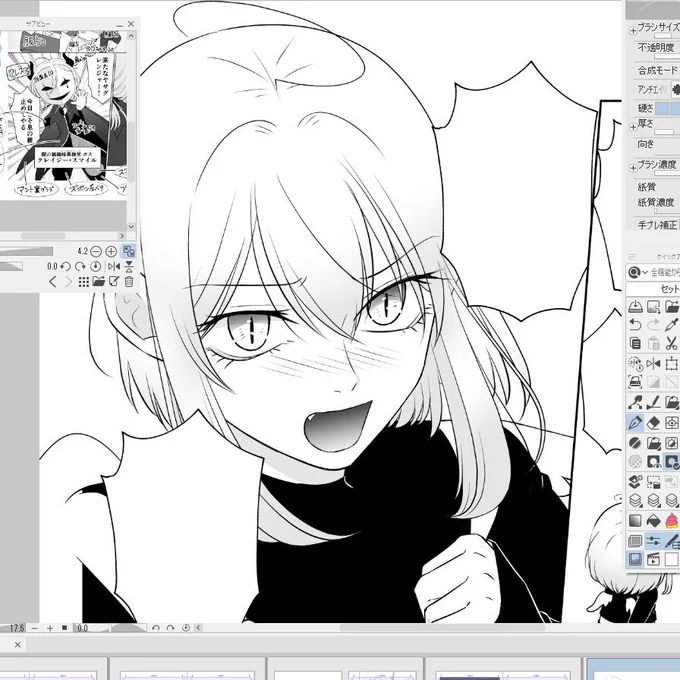Select the Eraser tool in quick access
Screen dimensions: 680x680
click(x=654, y=422)
